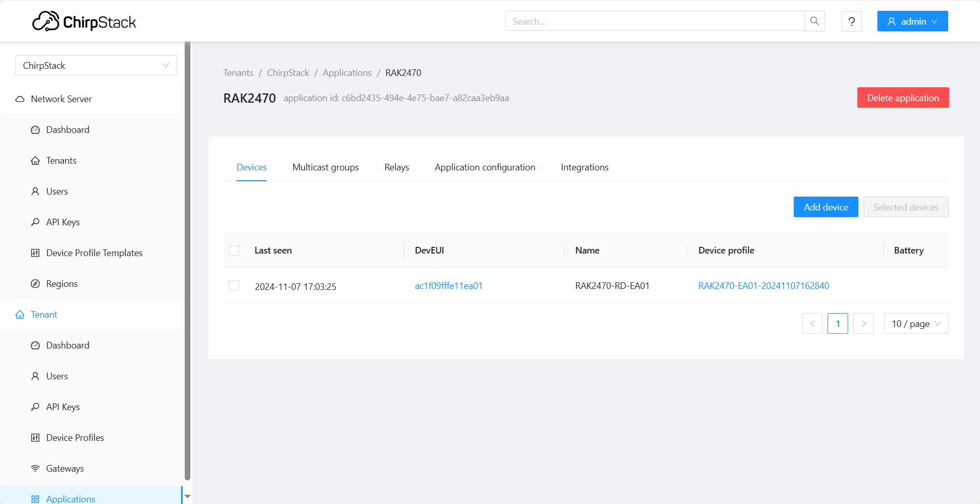The width and height of the screenshot is (980, 504).
Task: Switch to the Devices tab
Action: (251, 167)
